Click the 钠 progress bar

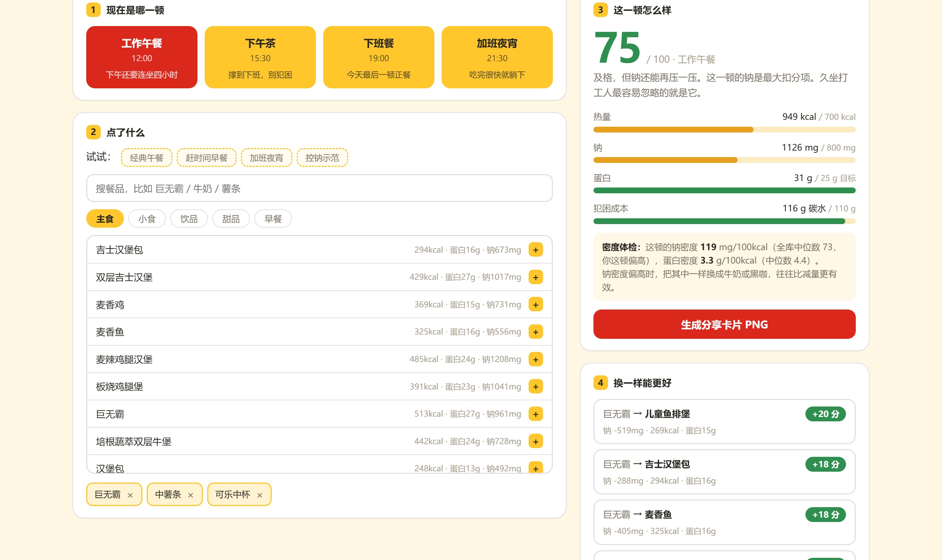pyautogui.click(x=725, y=160)
